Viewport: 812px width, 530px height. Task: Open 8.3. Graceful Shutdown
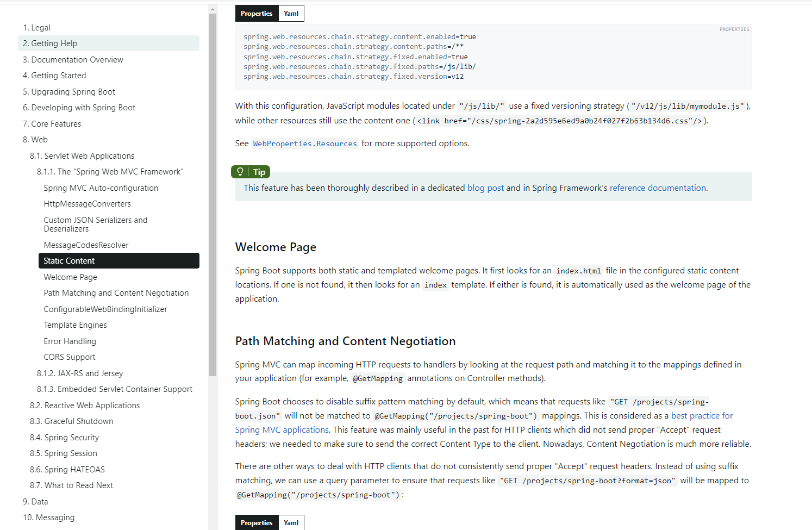[72, 421]
